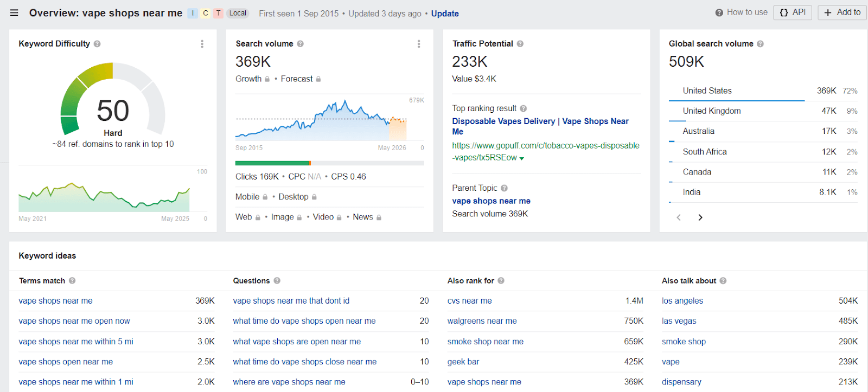Image resolution: width=868 pixels, height=392 pixels.
Task: Open the hamburger menu icon
Action: pos(14,13)
